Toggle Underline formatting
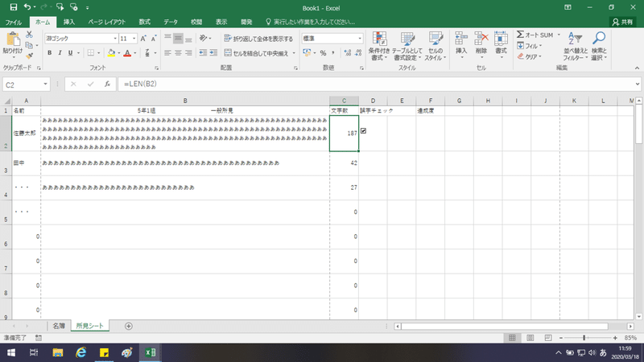 point(70,53)
